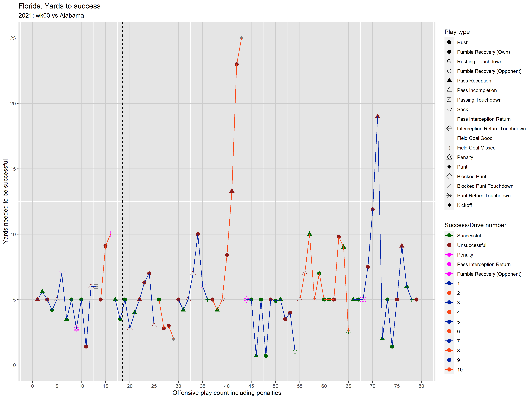Click the Blocked Punt Touchdown legend symbol
This screenshot has width=532, height=399.
[x=449, y=186]
